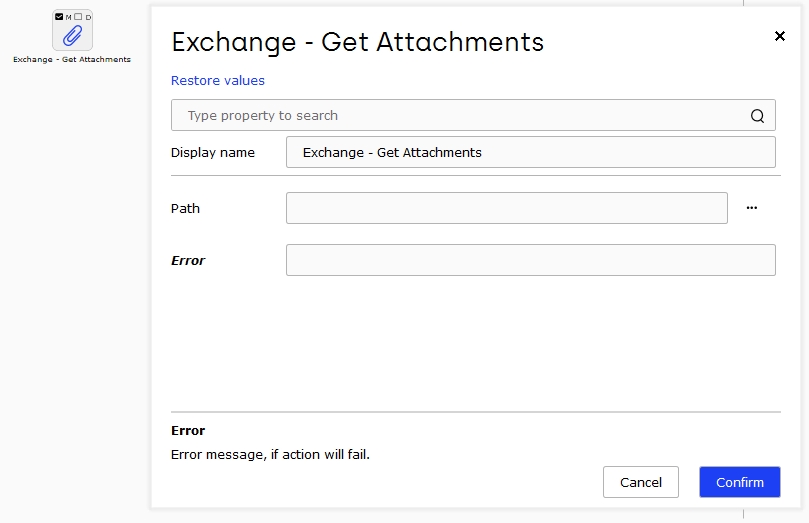Select the Display name label

(x=213, y=153)
